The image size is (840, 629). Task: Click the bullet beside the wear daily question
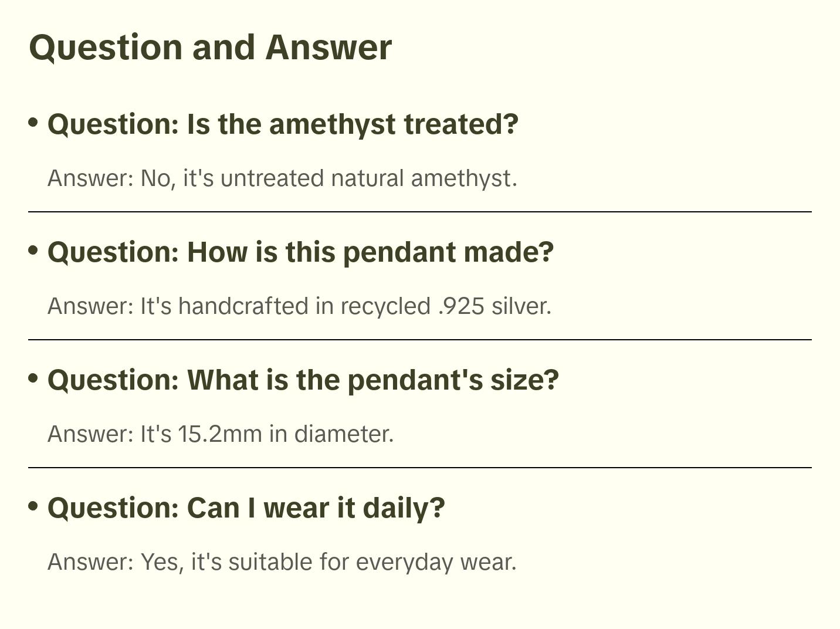pos(33,506)
